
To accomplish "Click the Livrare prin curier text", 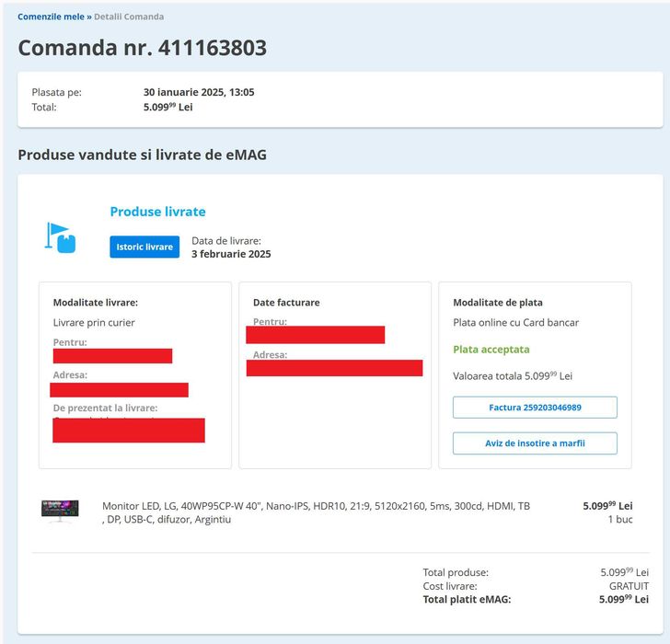I will click(94, 322).
